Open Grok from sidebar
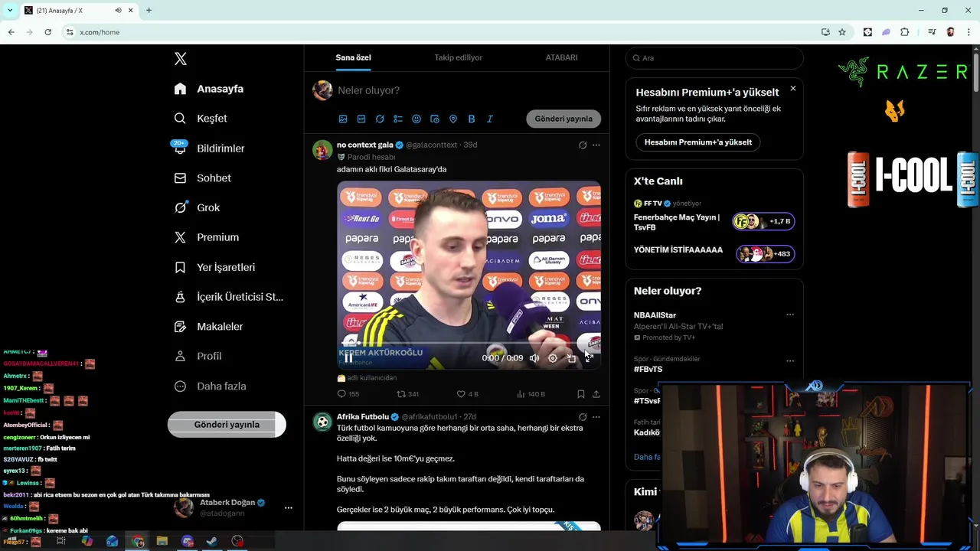The width and height of the screenshot is (980, 551). click(197, 207)
